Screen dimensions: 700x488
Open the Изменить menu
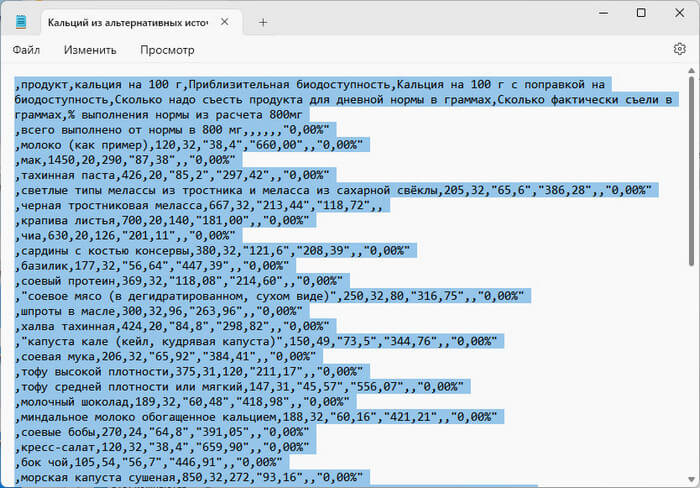tap(90, 49)
